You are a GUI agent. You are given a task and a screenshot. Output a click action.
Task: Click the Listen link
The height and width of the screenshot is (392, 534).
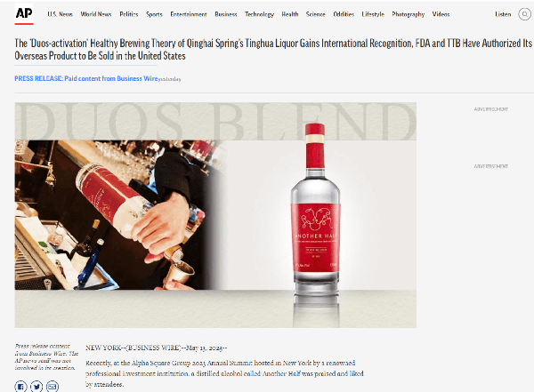503,14
